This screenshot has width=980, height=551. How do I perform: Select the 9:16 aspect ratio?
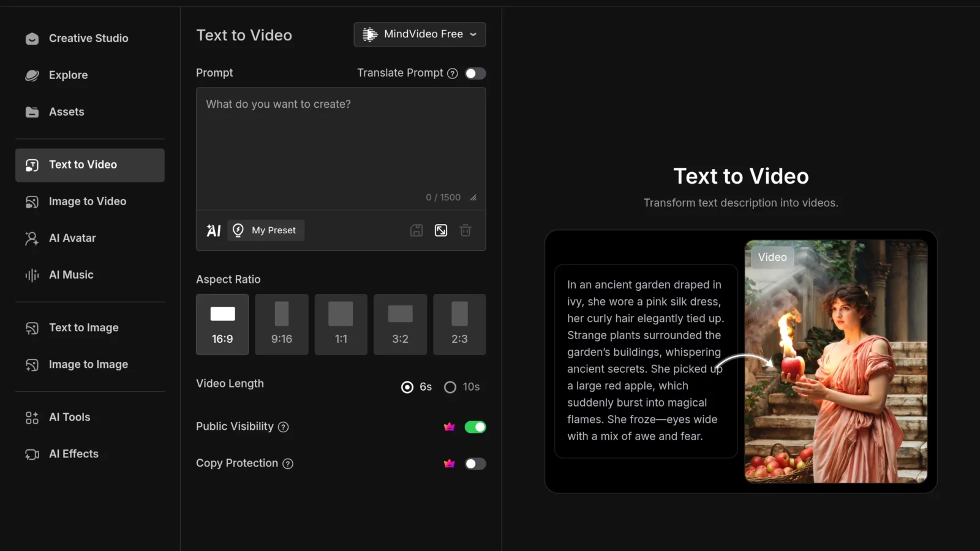[282, 324]
